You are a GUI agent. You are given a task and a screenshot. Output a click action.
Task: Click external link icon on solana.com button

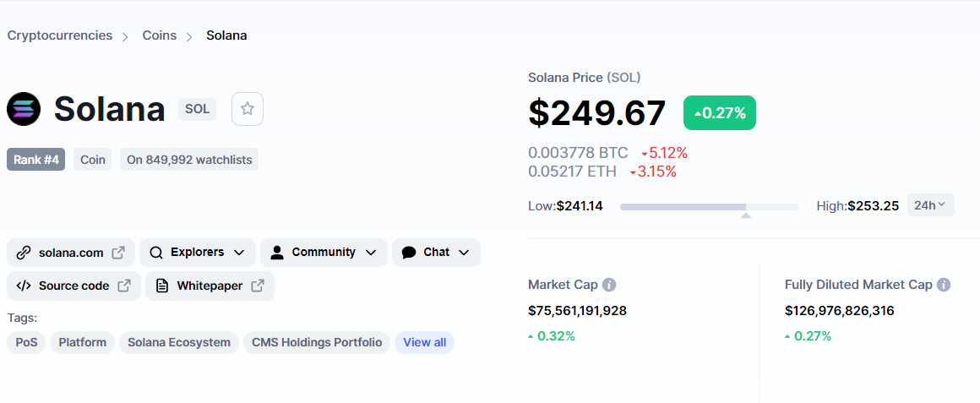click(118, 253)
